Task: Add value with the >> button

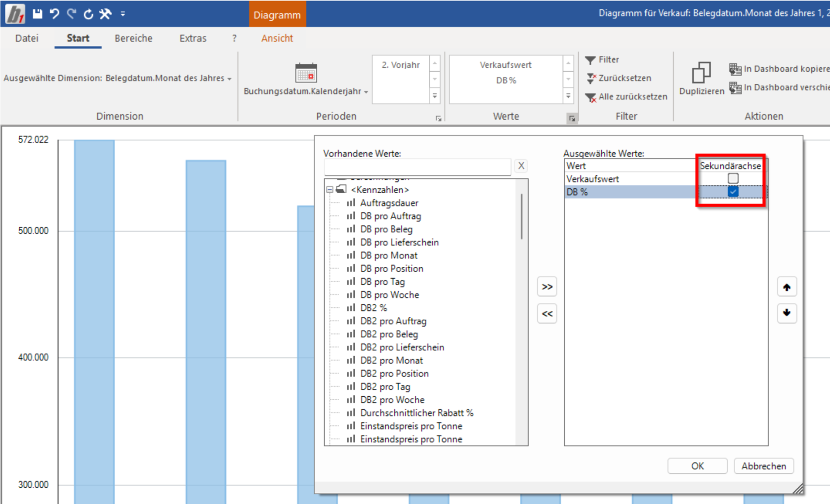Action: coord(547,287)
